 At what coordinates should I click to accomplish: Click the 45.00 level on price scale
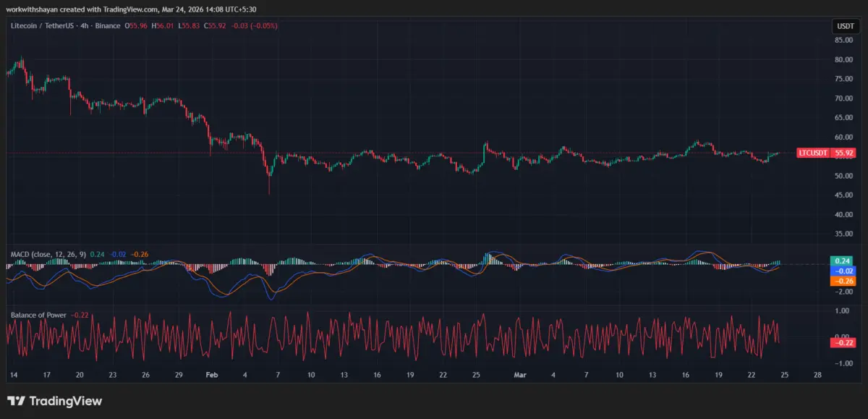843,195
